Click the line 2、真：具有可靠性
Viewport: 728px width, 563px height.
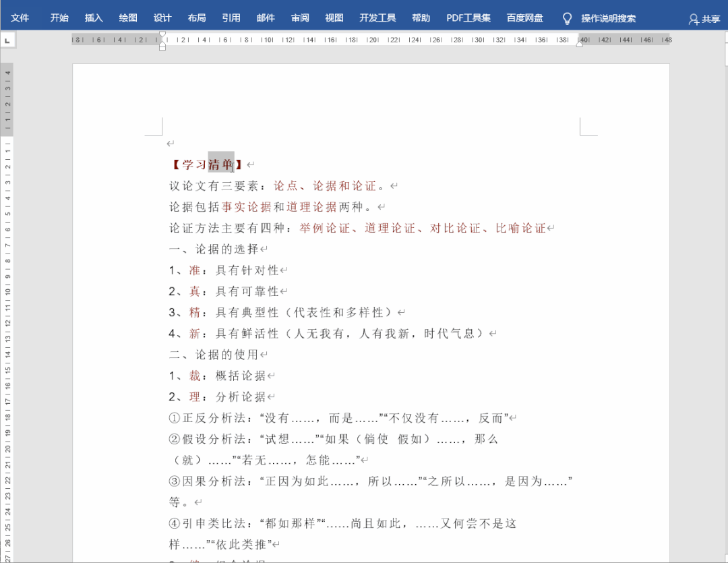click(224, 291)
